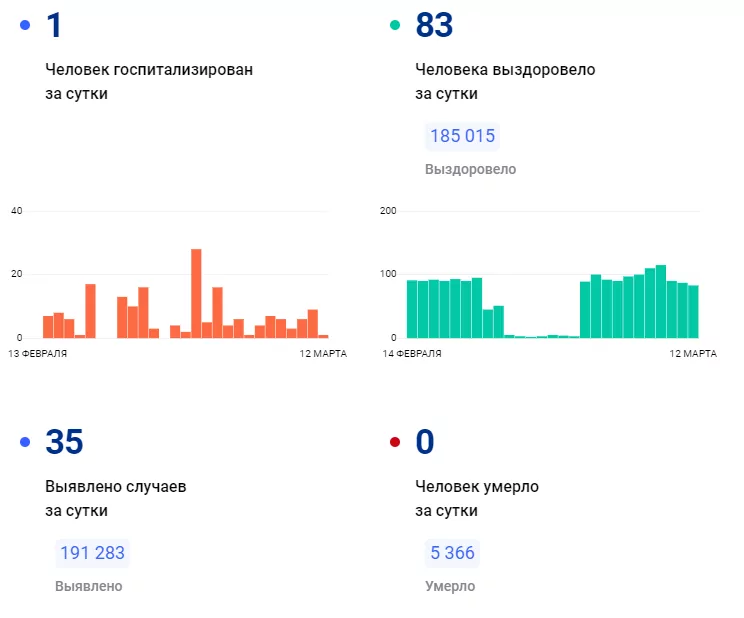The width and height of the screenshot is (744, 618).
Task: Click the red dot beside deaths count 0
Action: coord(395,442)
